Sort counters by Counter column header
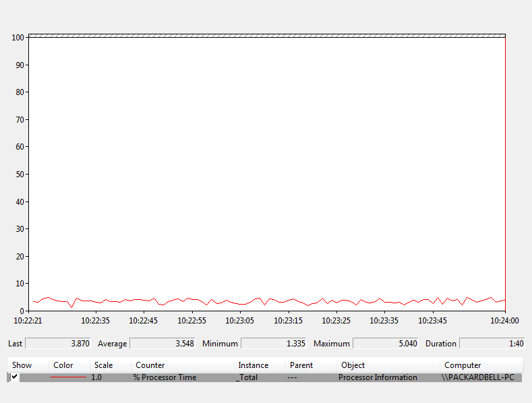Screen dimensions: 532x403 (150, 365)
